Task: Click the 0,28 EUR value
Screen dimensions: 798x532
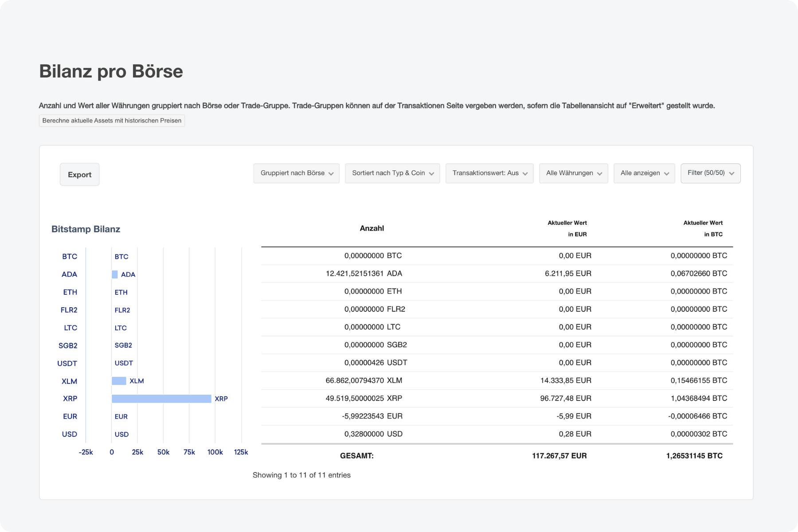Action: [575, 434]
